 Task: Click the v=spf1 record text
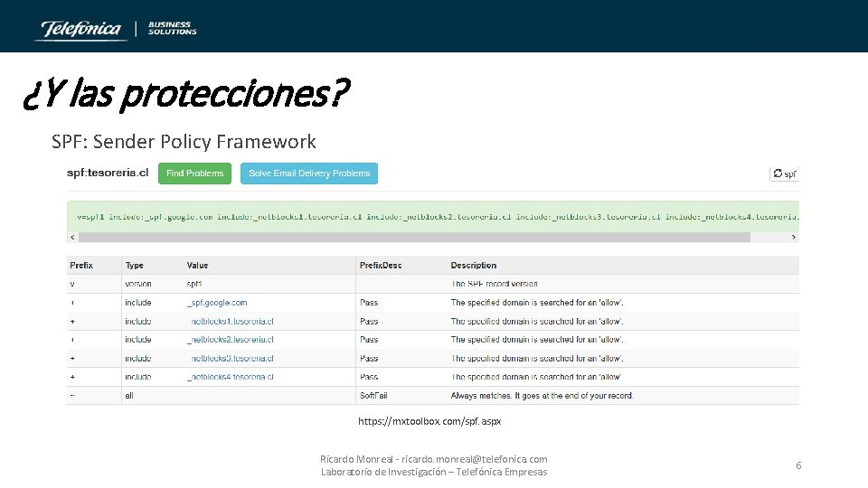click(x=438, y=217)
